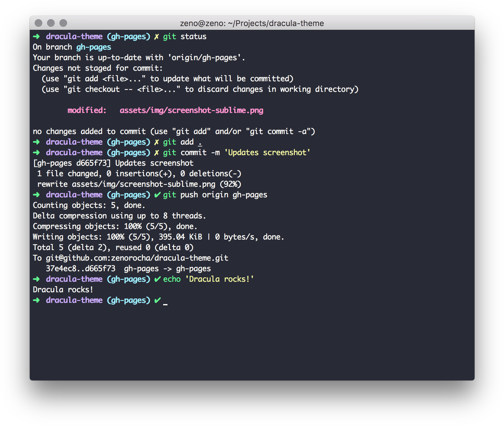Zoom the terminal window with the third title-bar button
Image resolution: width=504 pixels, height=426 pixels.
point(63,23)
